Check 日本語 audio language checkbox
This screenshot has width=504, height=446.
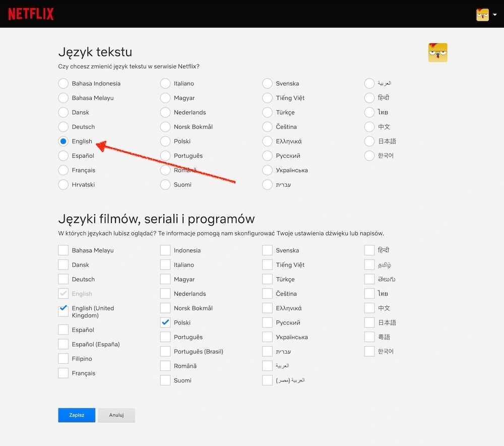(x=369, y=323)
